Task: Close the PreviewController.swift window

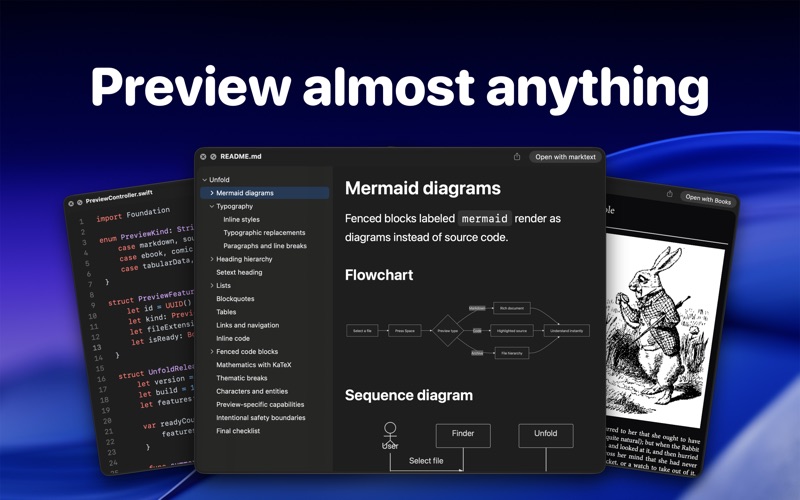Action: 71,204
